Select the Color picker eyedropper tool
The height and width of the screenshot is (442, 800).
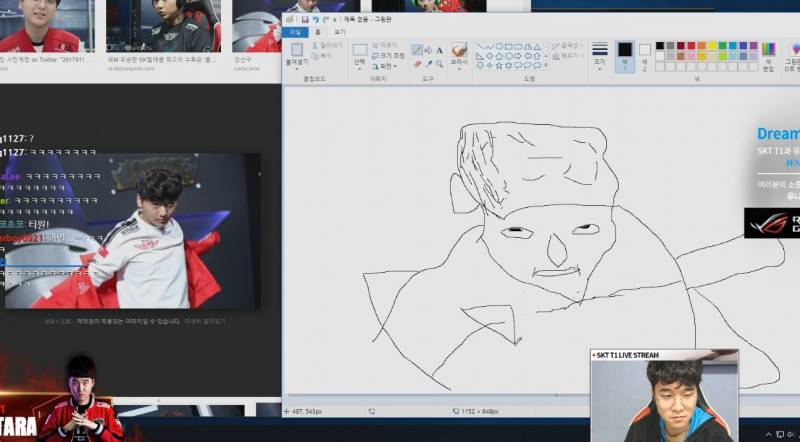tap(428, 64)
